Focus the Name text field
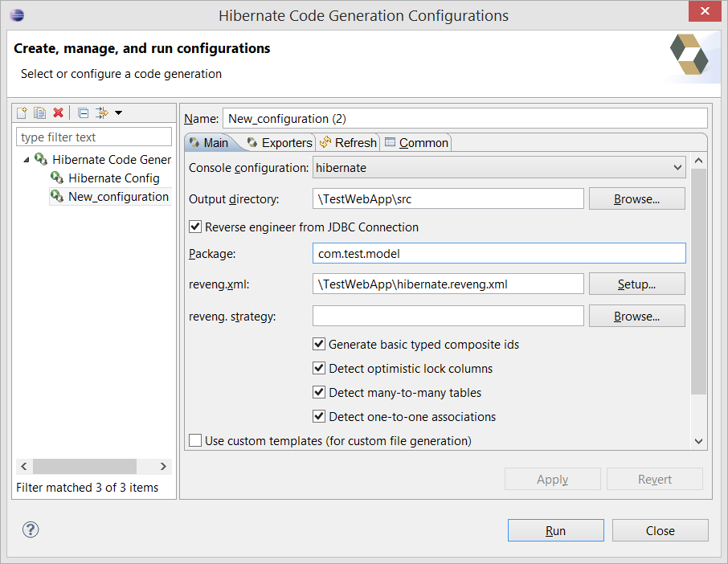Viewport: 728px width, 564px height. 465,118
